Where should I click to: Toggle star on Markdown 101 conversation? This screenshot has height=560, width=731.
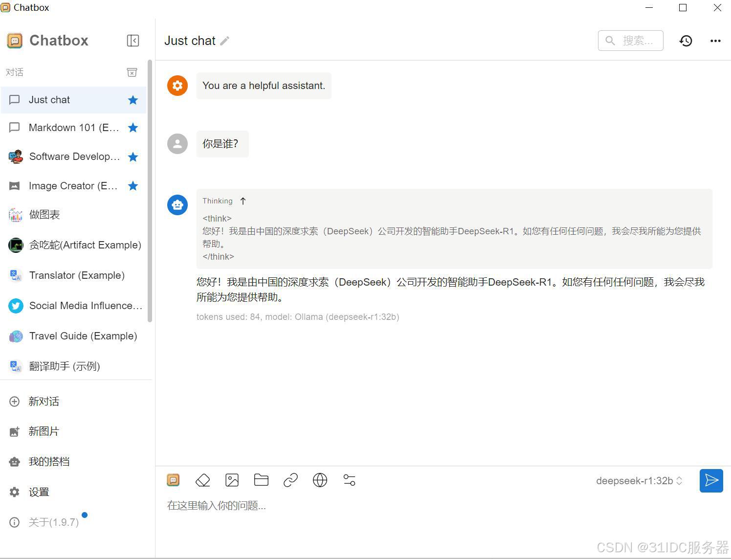pos(133,128)
